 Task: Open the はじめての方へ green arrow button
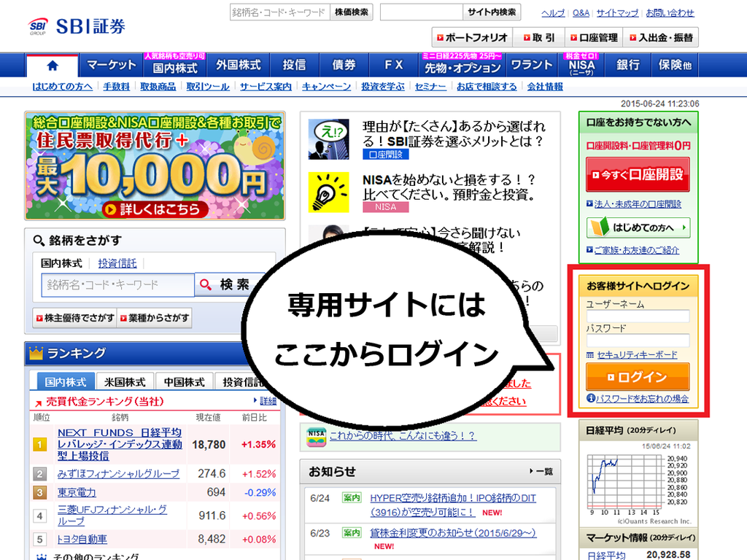638,227
